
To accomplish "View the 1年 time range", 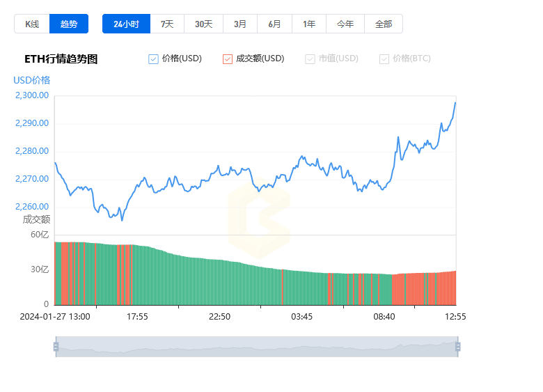I will (x=309, y=24).
